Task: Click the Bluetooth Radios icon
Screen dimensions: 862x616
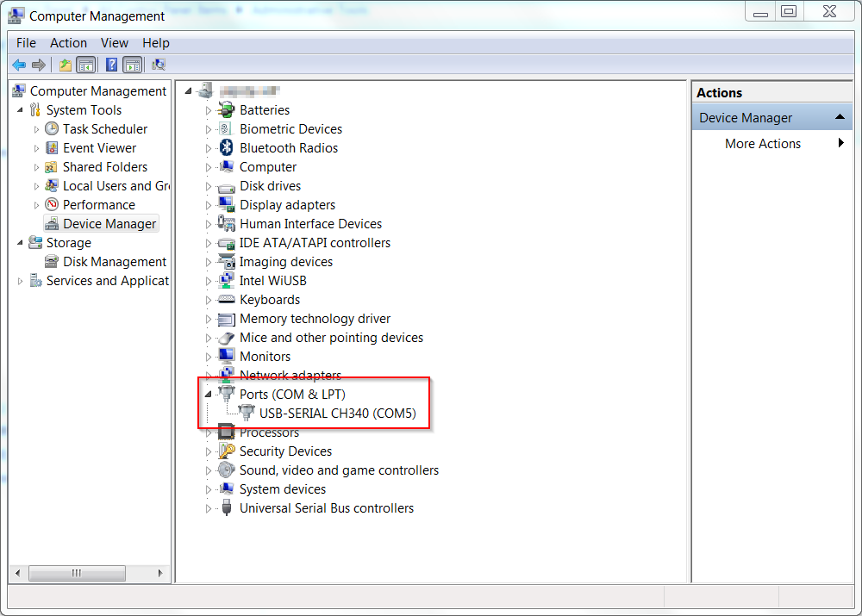Action: 226,148
